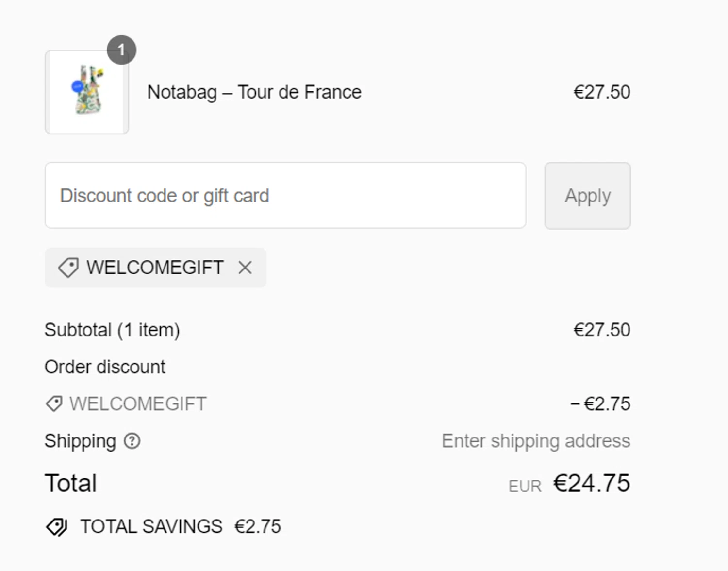728x571 pixels.
Task: Click the tag icon on WELCOMEGIFT chip
Action: point(68,268)
